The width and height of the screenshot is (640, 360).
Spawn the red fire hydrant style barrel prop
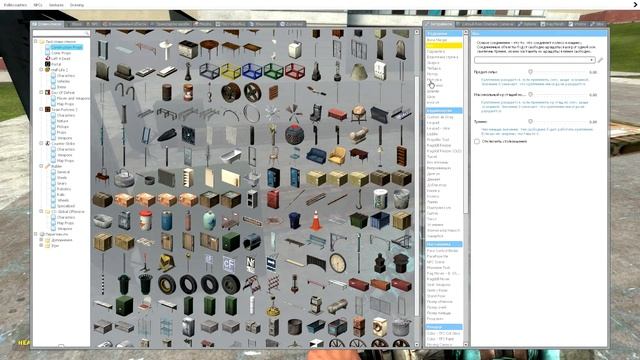pos(188,93)
